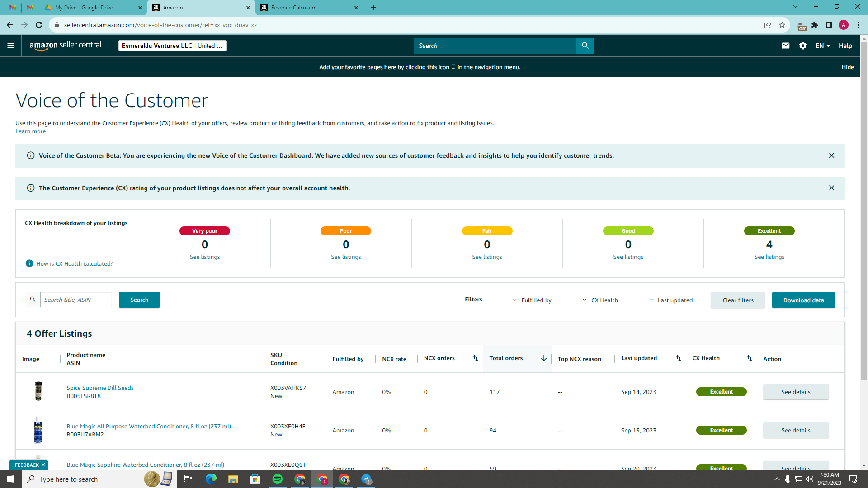Launch Spotify from the taskbar

coord(278,479)
